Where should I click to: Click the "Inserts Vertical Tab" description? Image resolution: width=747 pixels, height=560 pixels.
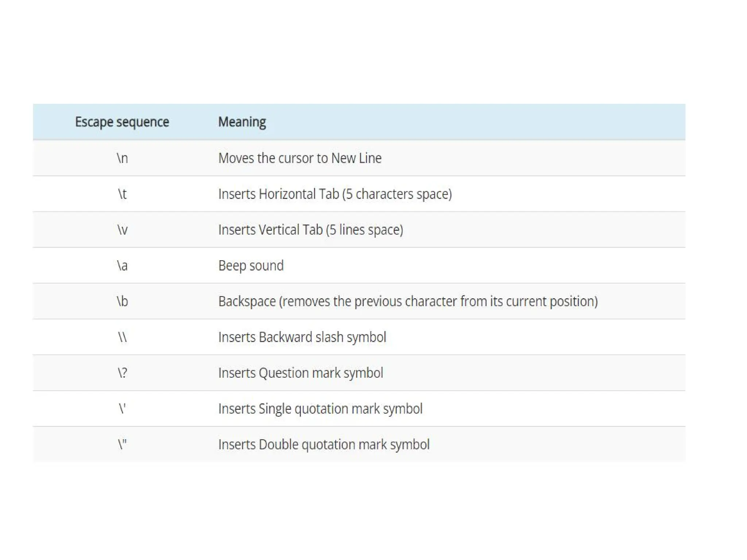310,230
